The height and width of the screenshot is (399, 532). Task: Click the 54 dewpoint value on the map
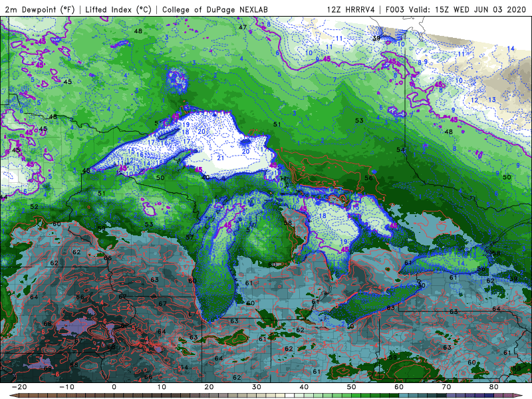400,150
